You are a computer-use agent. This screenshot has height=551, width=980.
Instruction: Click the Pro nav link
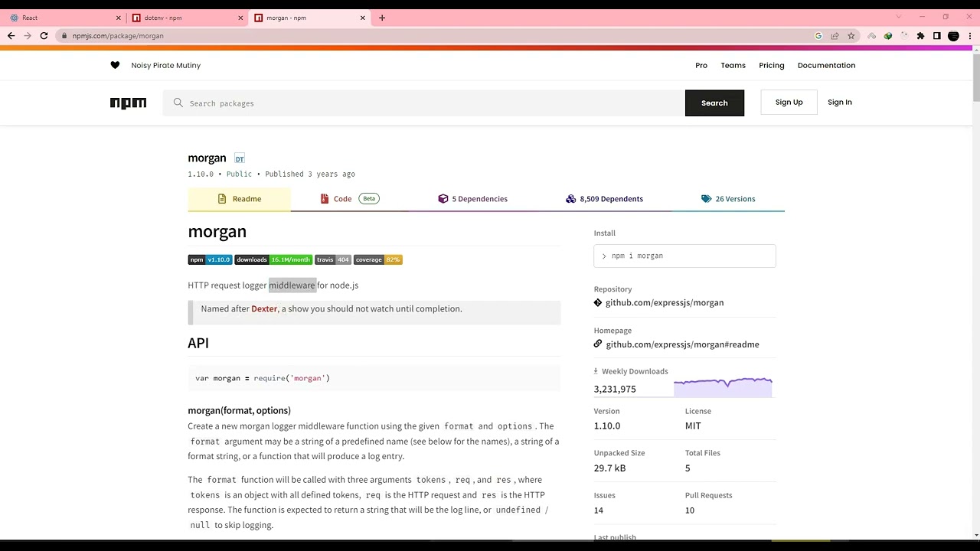701,66
